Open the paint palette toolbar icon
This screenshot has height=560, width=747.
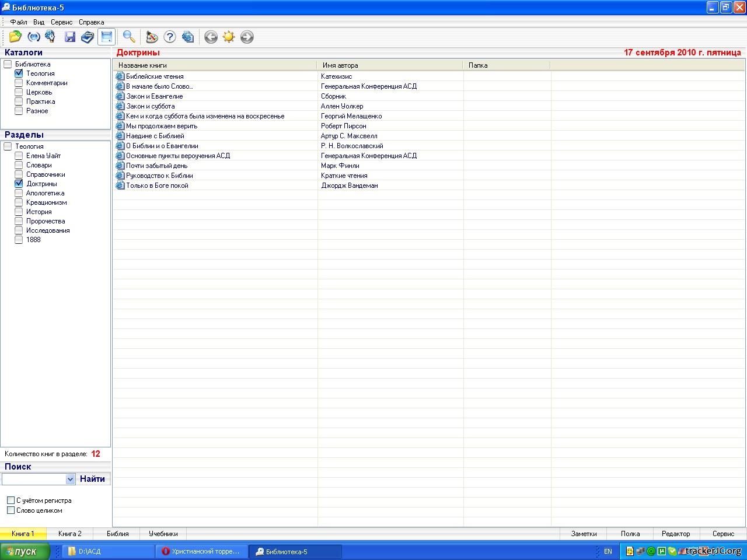point(152,37)
